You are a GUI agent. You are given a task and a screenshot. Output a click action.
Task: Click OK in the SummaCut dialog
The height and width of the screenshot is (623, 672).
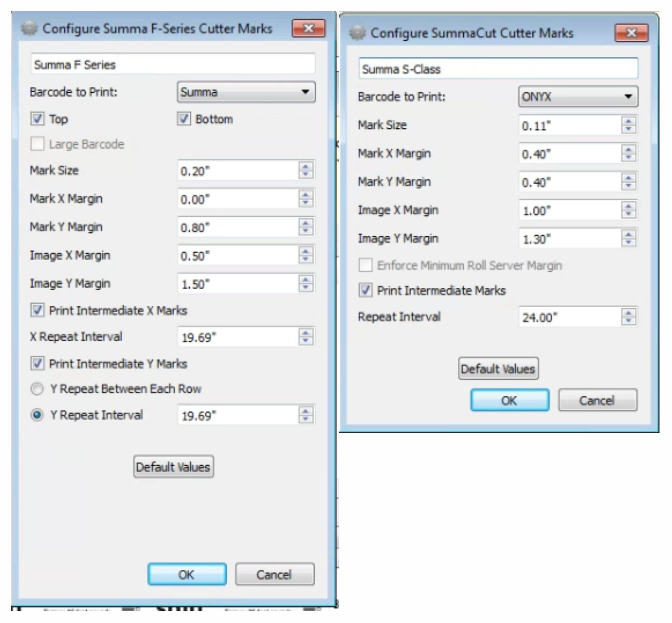click(510, 400)
